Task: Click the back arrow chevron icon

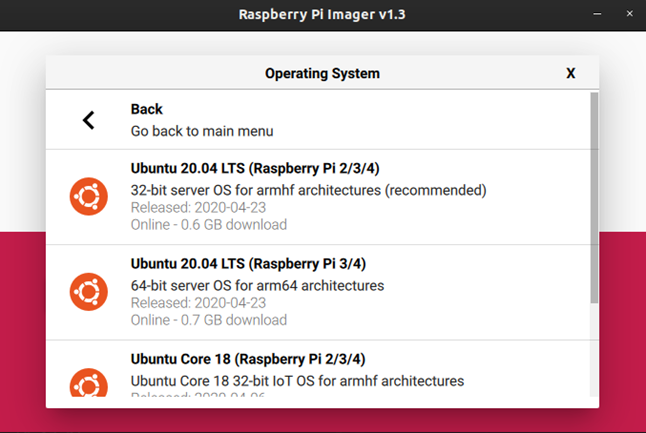Action: click(x=88, y=121)
